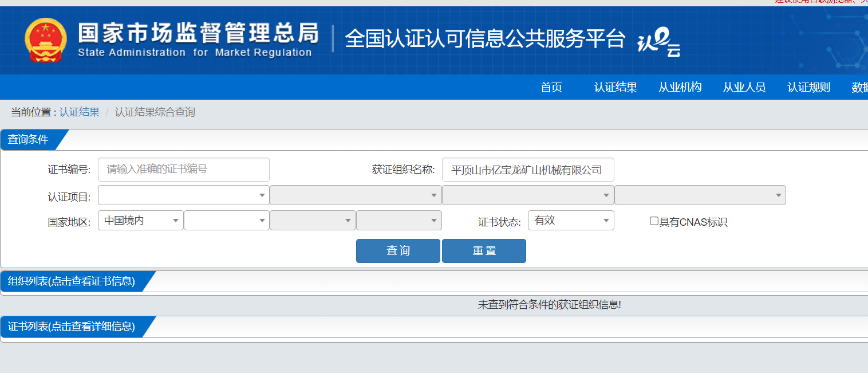Click the 国家市场监督管理总局 title text
This screenshot has height=373, width=868.
point(198,33)
